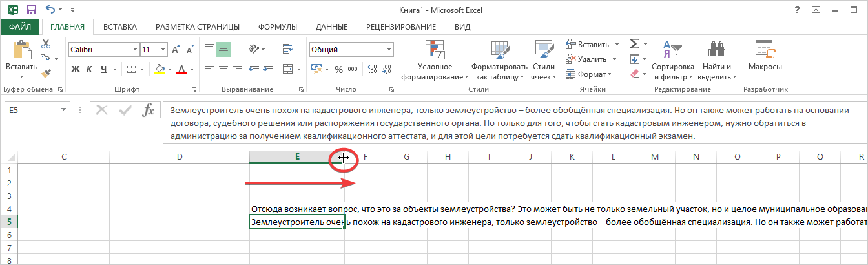Click the Cut scissors icon
Viewport: 868px width, 265px height.
(46, 44)
